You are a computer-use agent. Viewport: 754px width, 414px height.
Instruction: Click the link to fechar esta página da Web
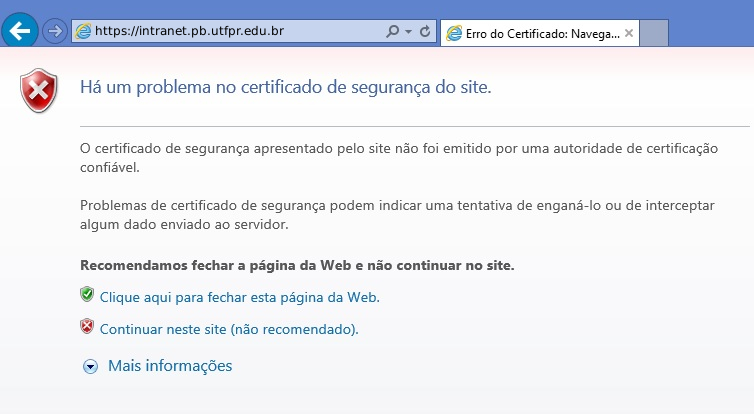tap(240, 297)
